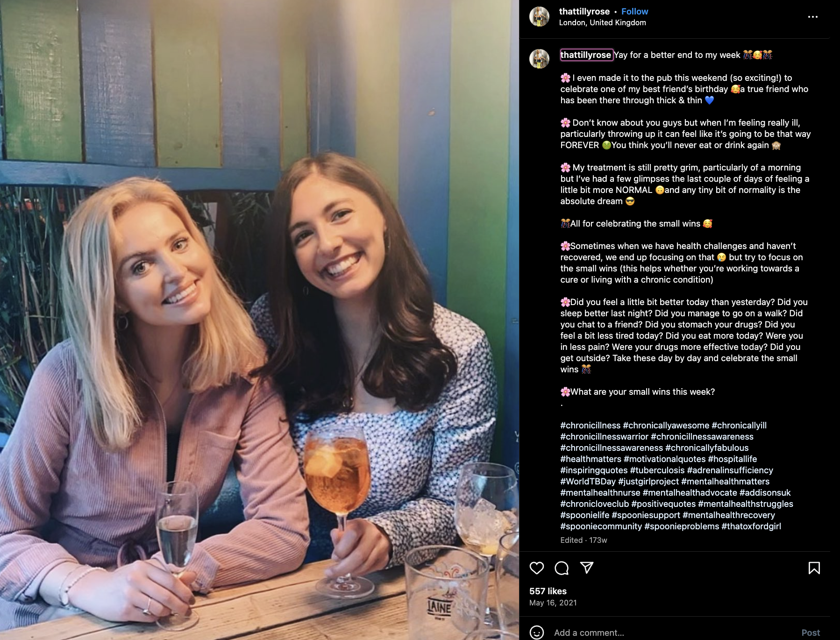The height and width of the screenshot is (640, 840).
Task: Open the #tuberculosis hashtag
Action: tap(657, 470)
